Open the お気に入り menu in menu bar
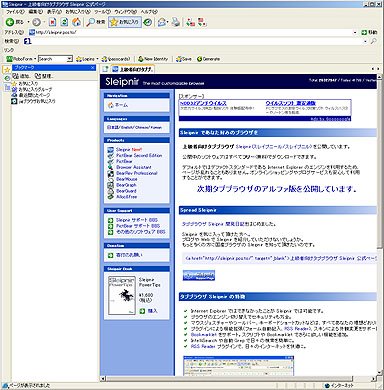384x390 pixels. (78, 12)
